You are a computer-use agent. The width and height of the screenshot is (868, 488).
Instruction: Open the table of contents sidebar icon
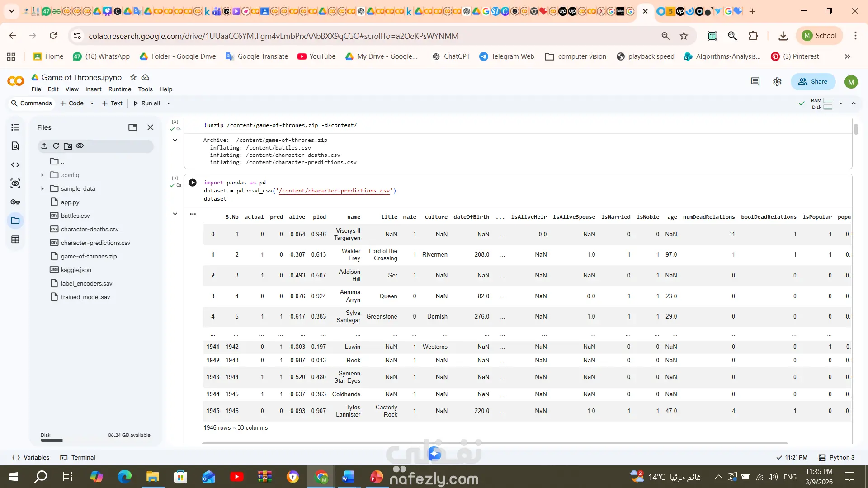pos(15,127)
